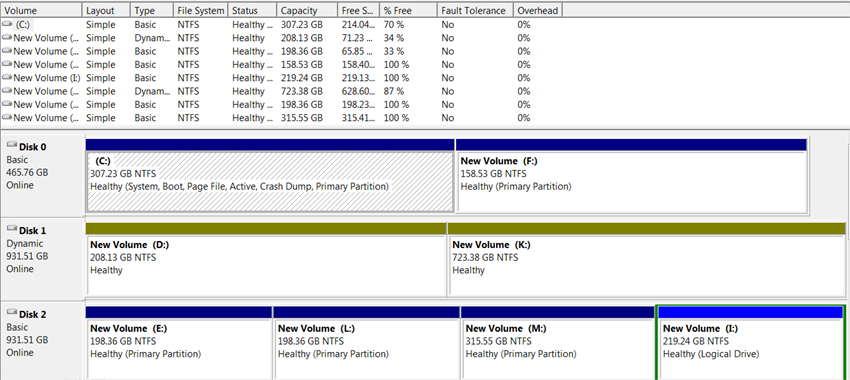Sort volumes by the Capacity column header
This screenshot has width=850, height=380.
tap(307, 10)
